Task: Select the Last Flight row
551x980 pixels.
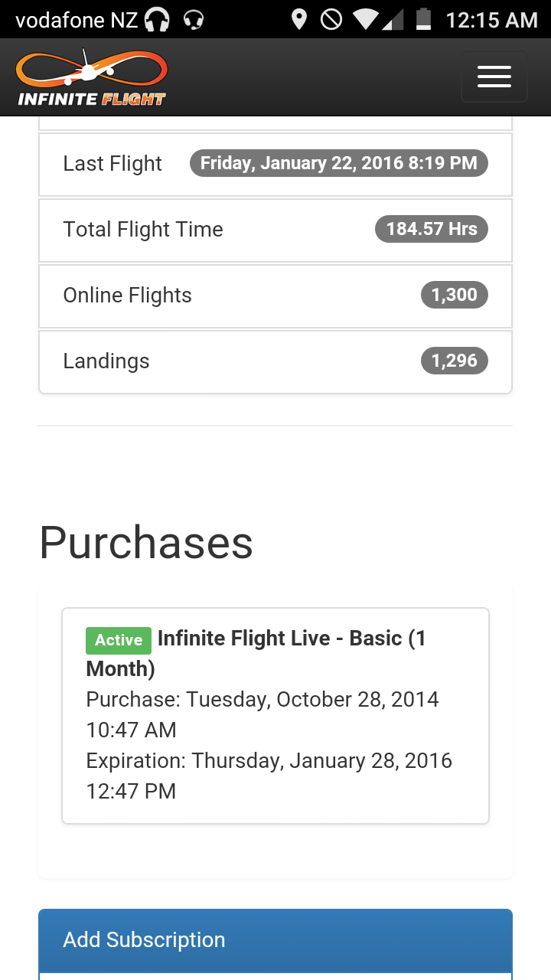Action: pos(112,164)
